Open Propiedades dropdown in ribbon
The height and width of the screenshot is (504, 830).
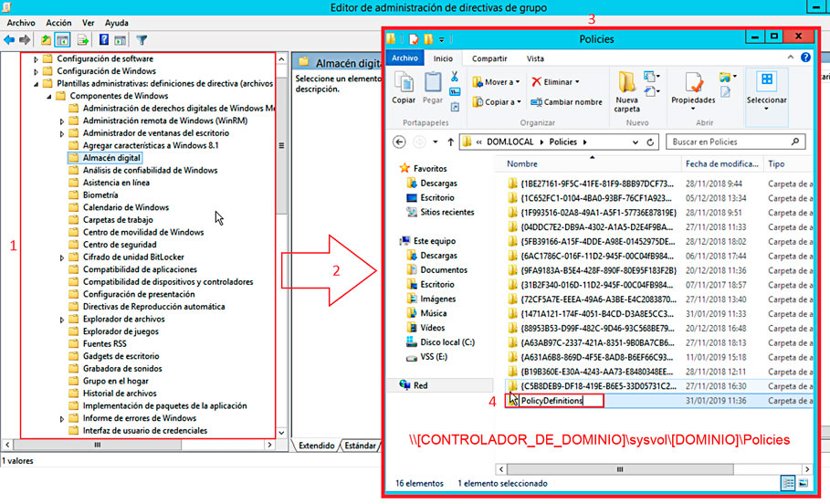coord(693,109)
